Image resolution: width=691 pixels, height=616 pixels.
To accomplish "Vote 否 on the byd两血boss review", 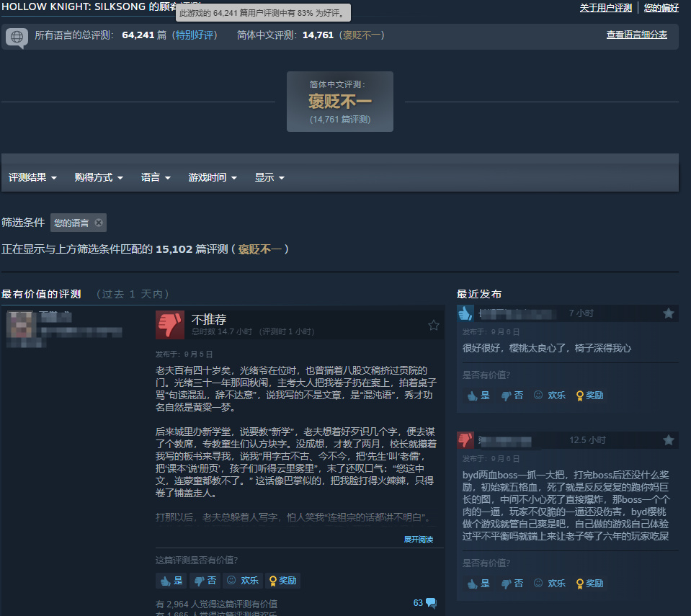I will (512, 584).
